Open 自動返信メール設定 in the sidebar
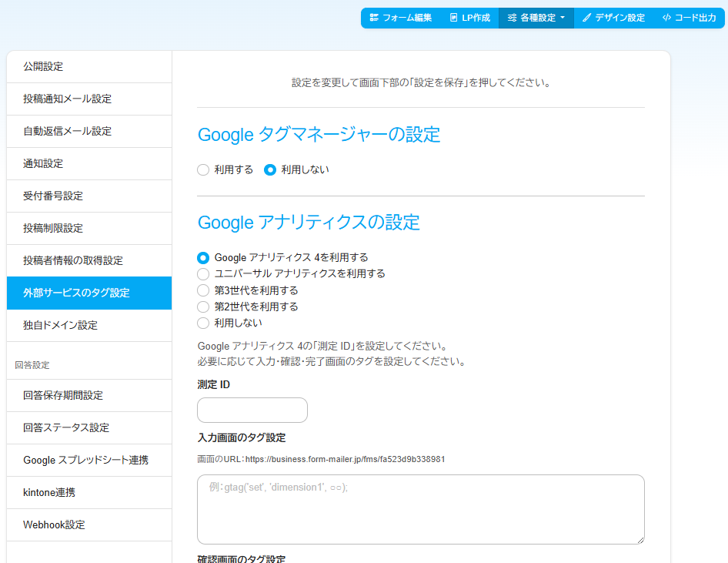This screenshot has height=563, width=728. 89,132
